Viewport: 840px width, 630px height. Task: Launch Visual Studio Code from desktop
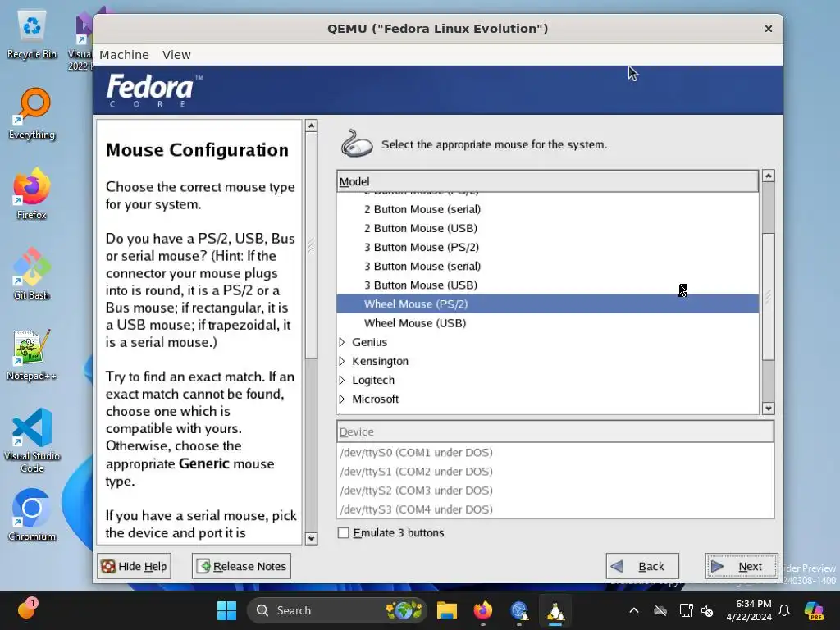pyautogui.click(x=32, y=441)
